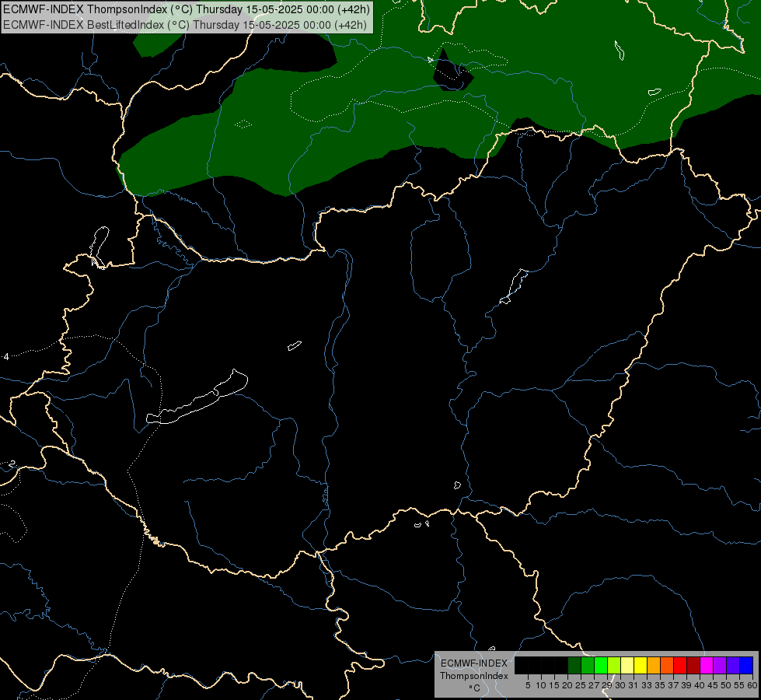Click the ECMWF-INDEX label in the legend
The image size is (761, 700).
474,663
